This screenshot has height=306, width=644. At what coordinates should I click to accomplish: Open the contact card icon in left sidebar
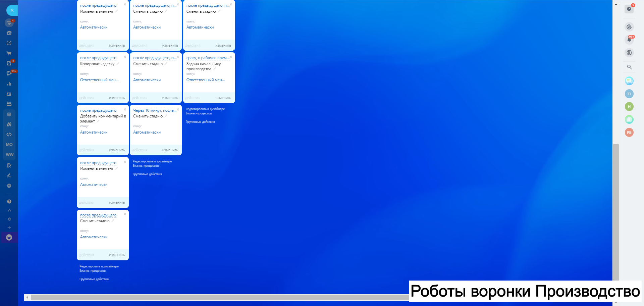coord(9,94)
